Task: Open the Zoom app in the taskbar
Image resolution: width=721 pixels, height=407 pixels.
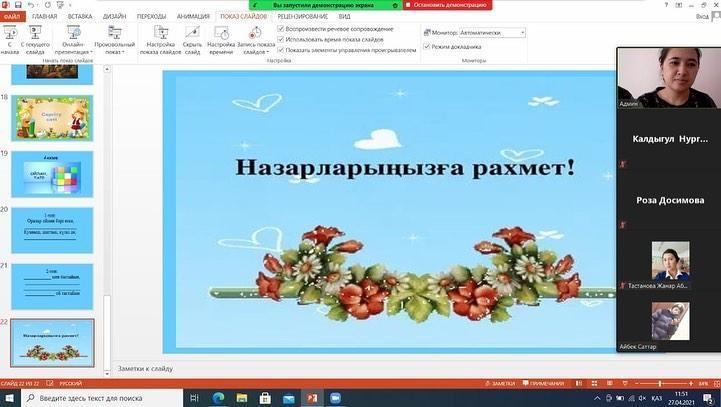Action: 336,397
